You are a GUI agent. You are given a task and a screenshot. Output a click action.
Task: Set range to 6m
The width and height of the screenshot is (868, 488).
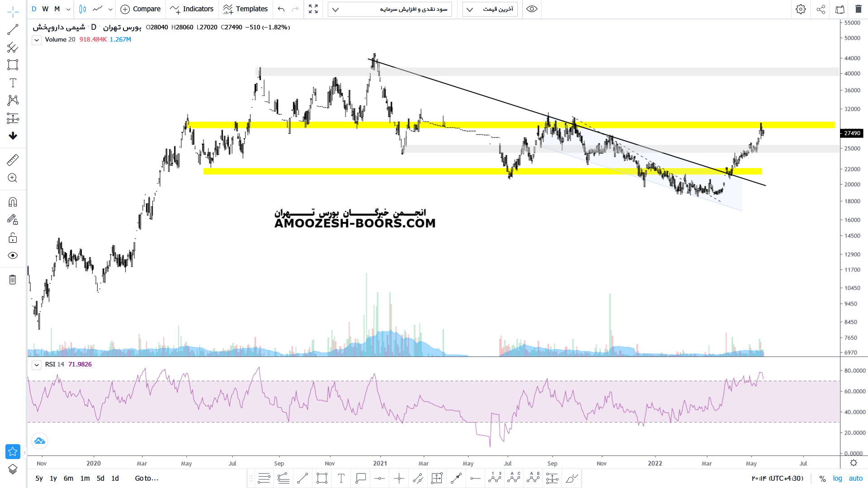click(x=68, y=479)
